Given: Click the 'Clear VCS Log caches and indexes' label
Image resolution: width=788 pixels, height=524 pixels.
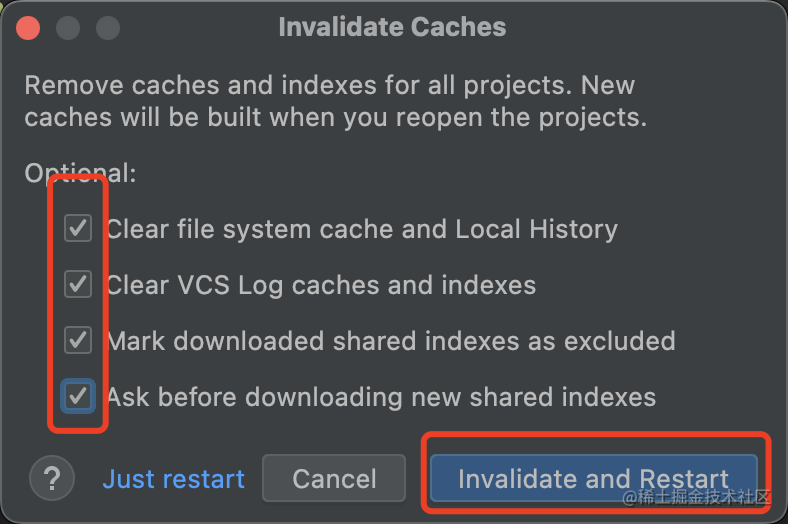Looking at the screenshot, I should [321, 285].
